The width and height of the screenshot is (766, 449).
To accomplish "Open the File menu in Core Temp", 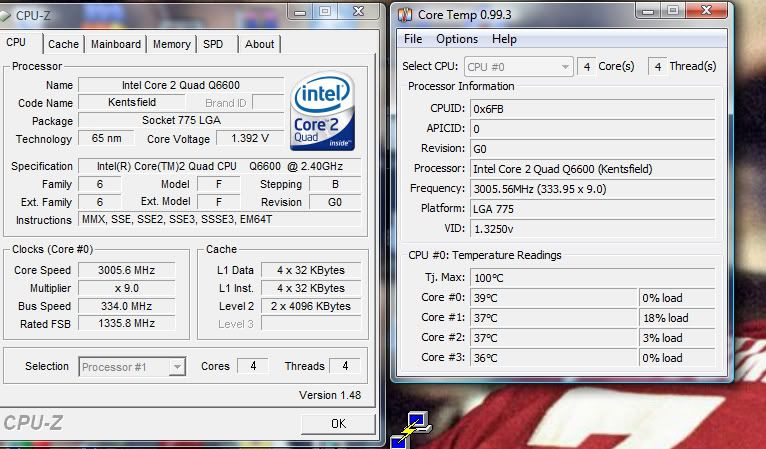I will [x=413, y=39].
